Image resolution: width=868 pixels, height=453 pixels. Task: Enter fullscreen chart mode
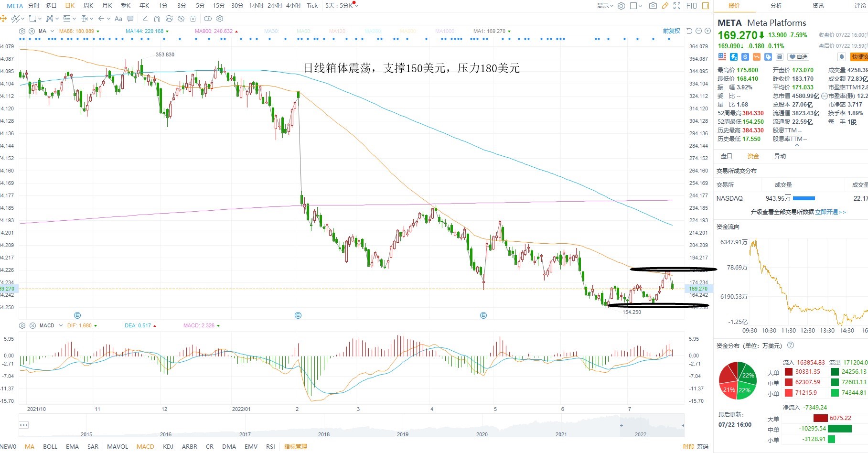677,6
